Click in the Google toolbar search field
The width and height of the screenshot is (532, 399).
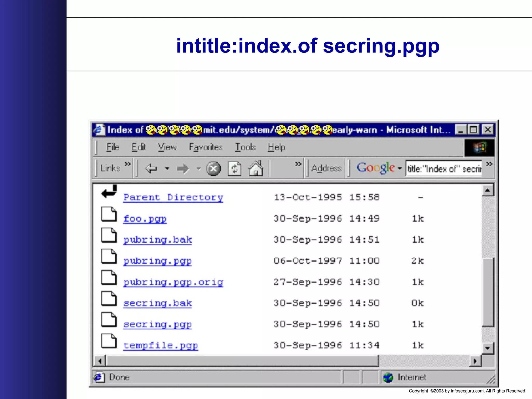[x=444, y=169]
